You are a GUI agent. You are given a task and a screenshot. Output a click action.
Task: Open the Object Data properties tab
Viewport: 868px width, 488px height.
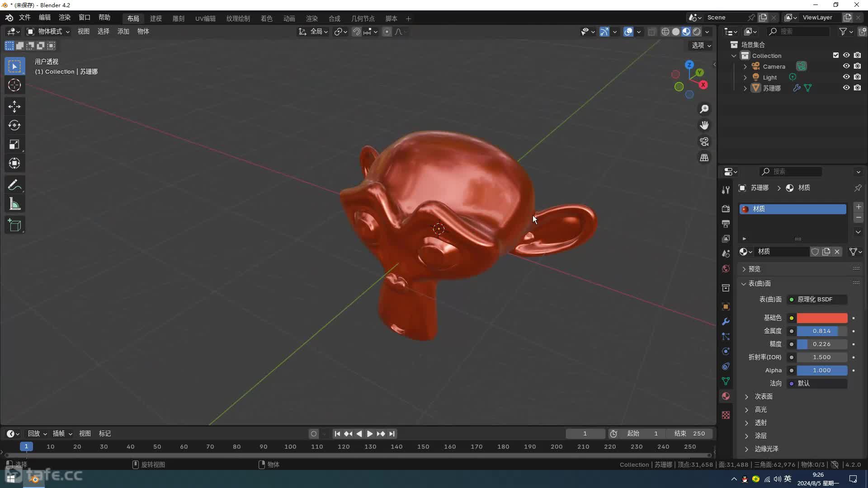tap(726, 381)
